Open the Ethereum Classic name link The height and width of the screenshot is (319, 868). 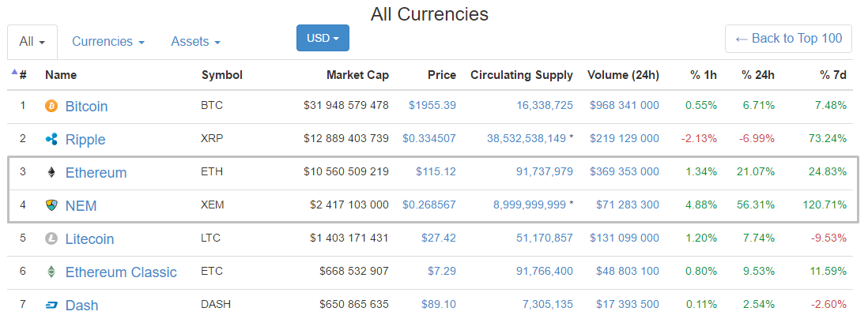click(121, 272)
